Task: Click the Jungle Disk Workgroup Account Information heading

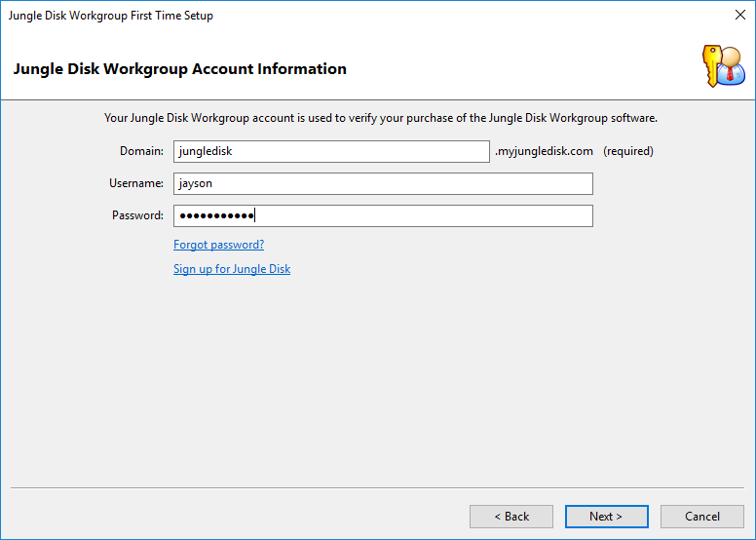Action: coord(180,69)
